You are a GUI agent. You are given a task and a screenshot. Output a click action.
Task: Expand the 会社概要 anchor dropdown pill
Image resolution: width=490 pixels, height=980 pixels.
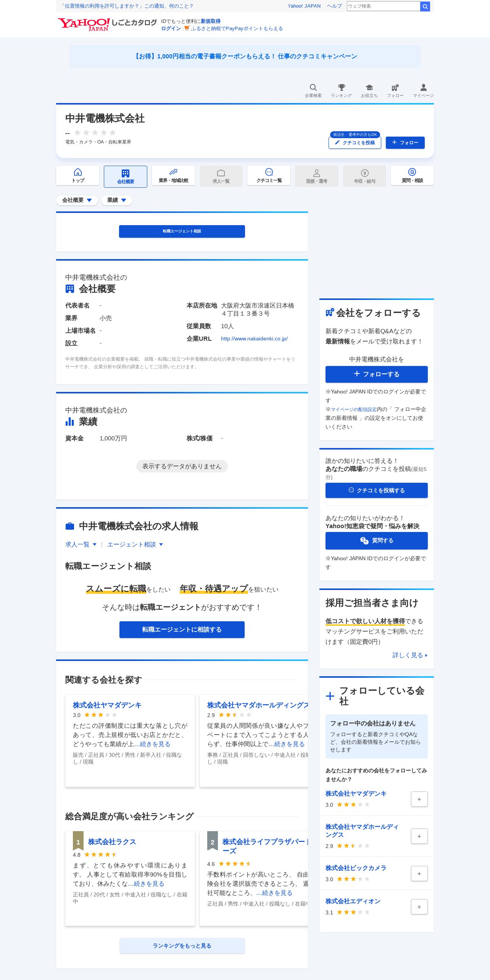[x=77, y=200]
